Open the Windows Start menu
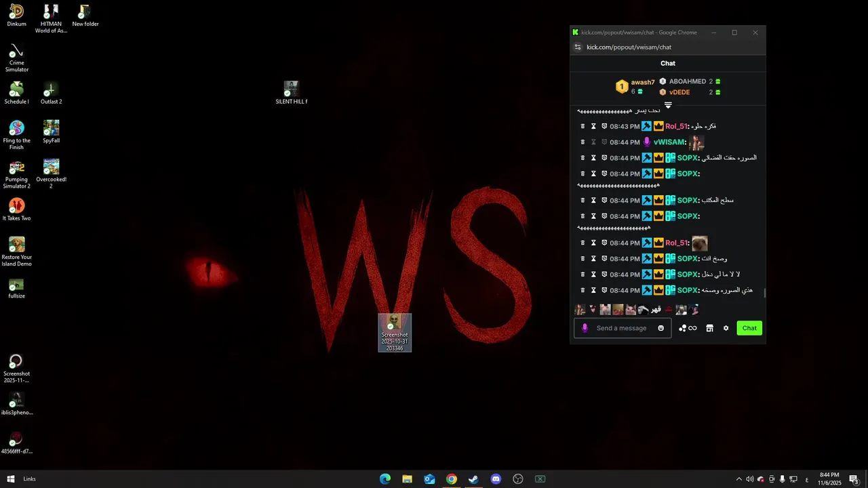868x488 pixels. click(x=10, y=479)
